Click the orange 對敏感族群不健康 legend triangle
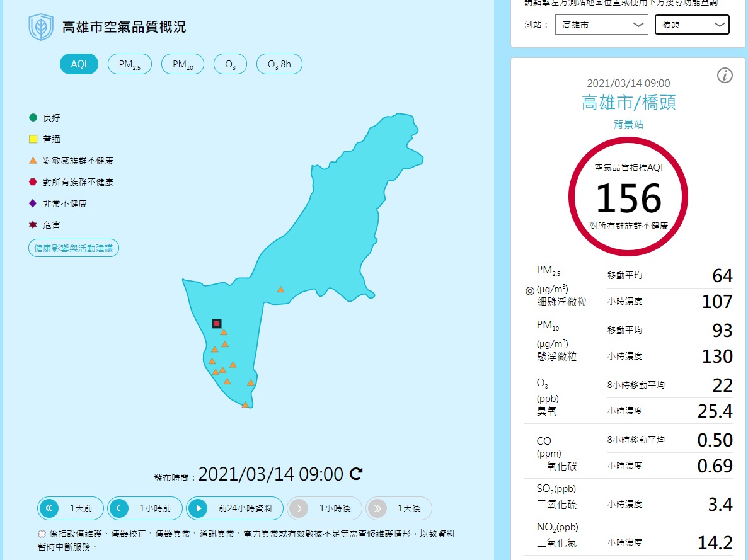The image size is (748, 560). (x=33, y=160)
